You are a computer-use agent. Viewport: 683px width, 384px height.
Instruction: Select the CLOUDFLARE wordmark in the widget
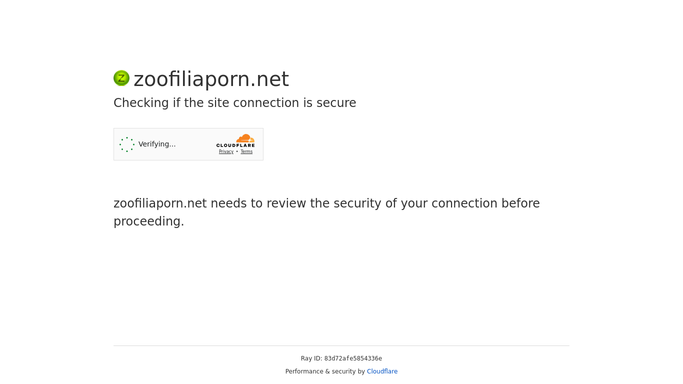point(236,145)
